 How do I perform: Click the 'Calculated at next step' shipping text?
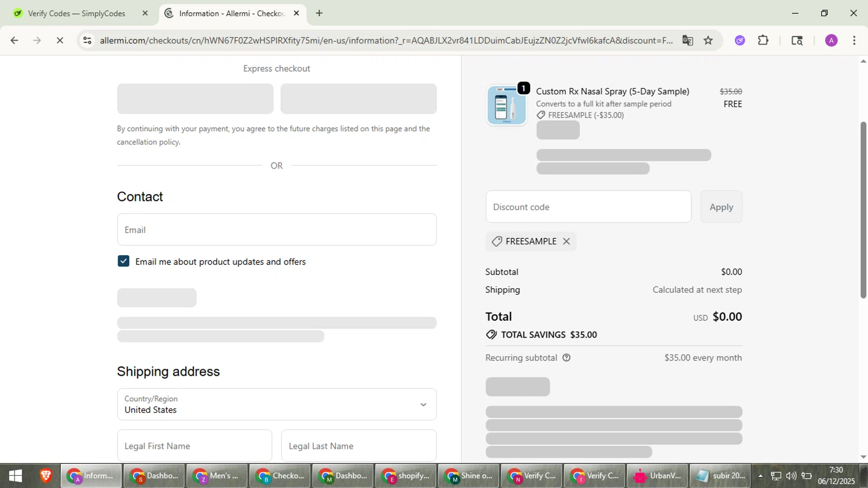pyautogui.click(x=697, y=289)
